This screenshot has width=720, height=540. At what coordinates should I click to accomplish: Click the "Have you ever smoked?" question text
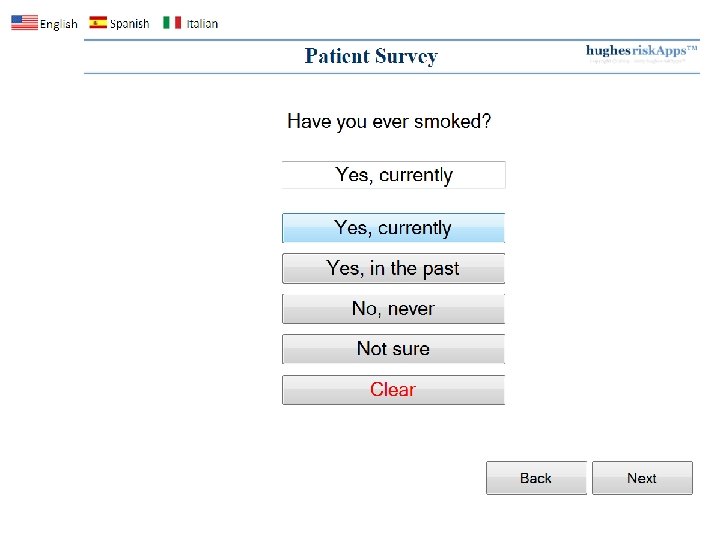[x=389, y=122]
